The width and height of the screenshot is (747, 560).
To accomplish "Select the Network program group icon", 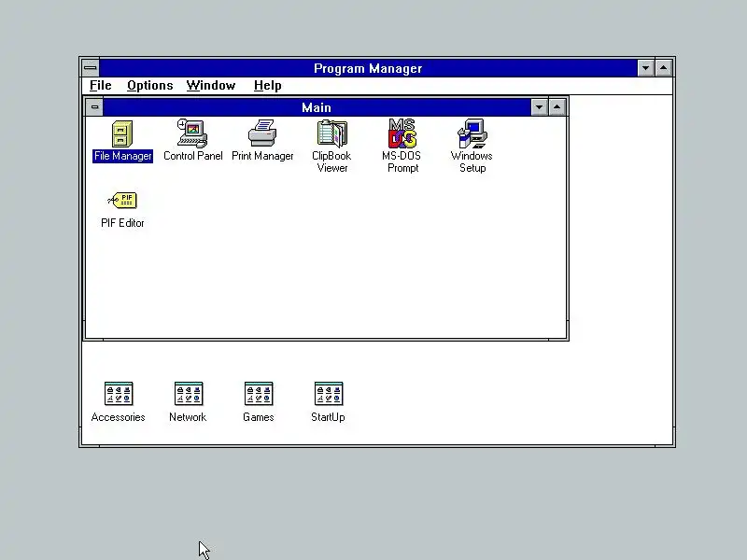I will (x=189, y=394).
